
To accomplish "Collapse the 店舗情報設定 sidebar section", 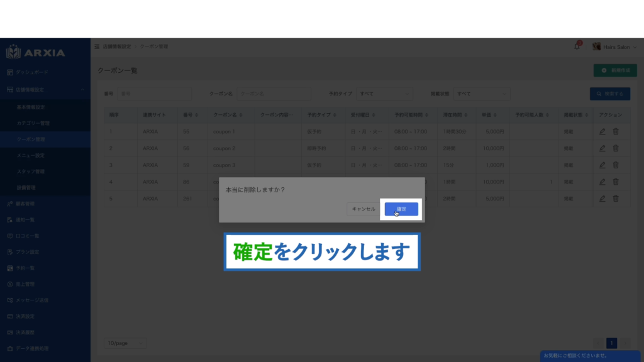I will 45,89.
